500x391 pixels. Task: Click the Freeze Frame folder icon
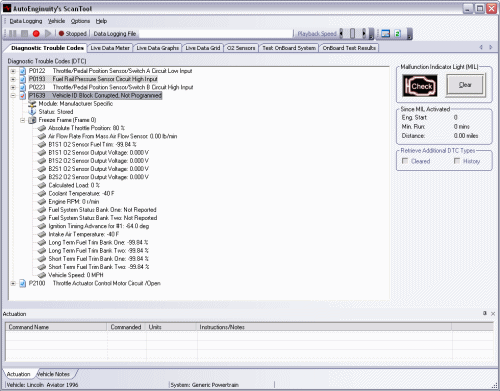[32, 120]
